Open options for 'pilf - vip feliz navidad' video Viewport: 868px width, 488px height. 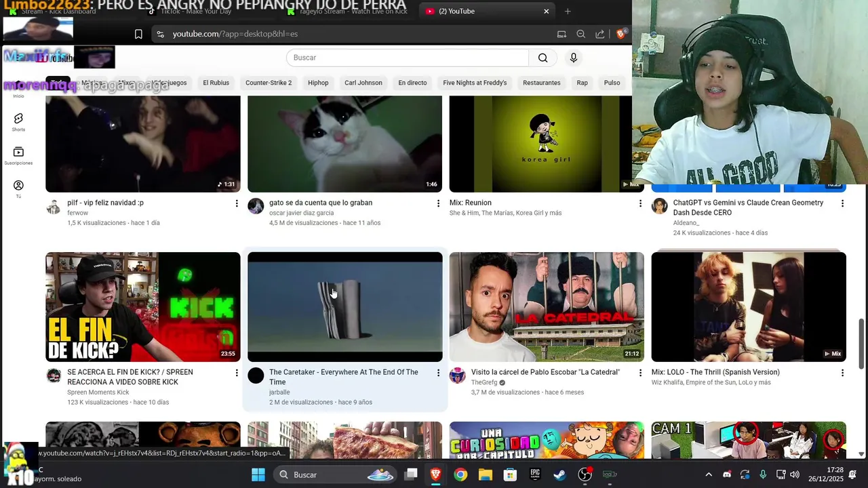click(x=237, y=203)
